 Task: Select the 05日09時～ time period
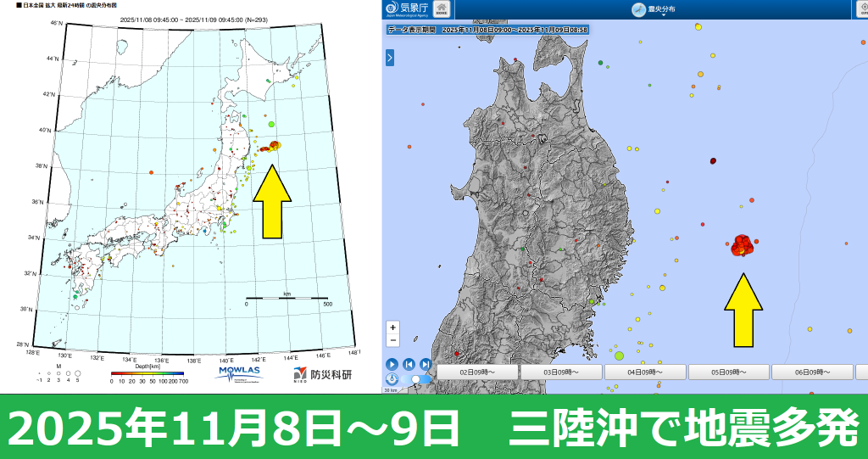[728, 372]
